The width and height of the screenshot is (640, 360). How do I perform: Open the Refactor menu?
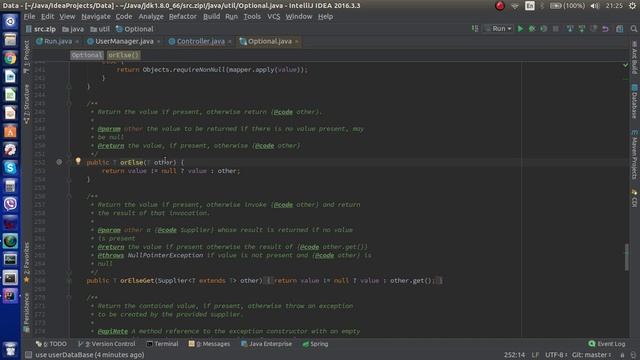(x=183, y=17)
